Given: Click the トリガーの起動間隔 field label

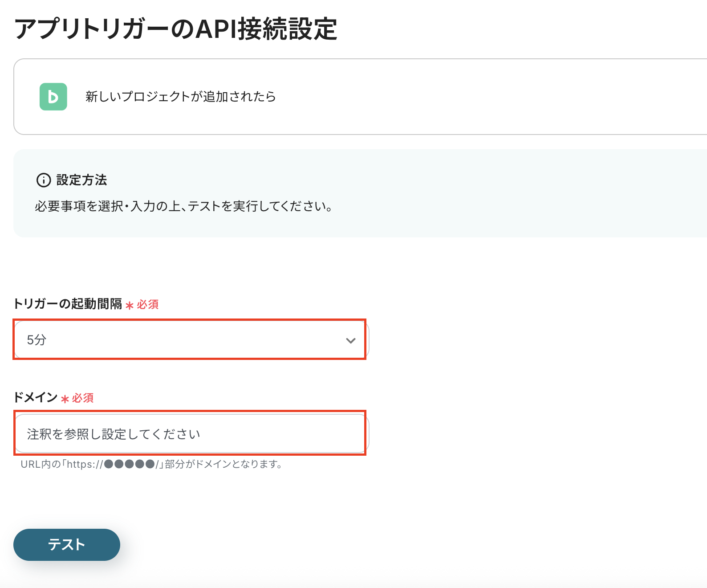Looking at the screenshot, I should (68, 304).
